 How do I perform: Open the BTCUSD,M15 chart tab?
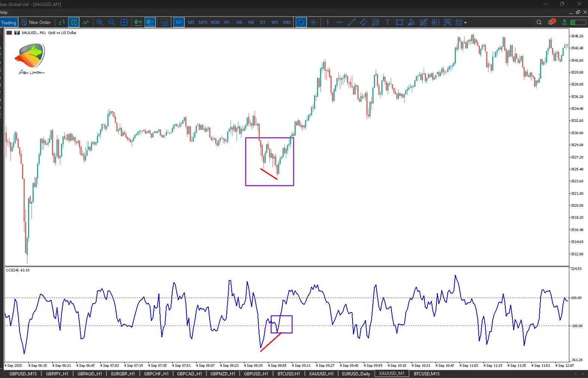tap(426, 374)
